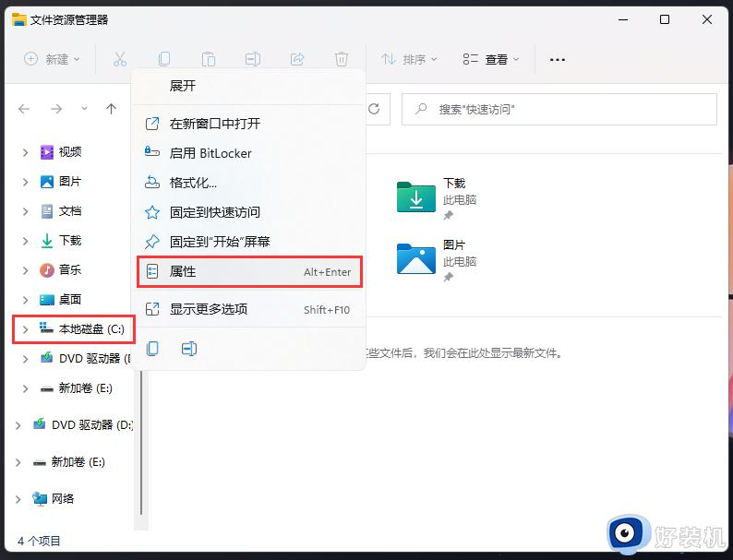Click the Up arrow navigation icon
The height and width of the screenshot is (560, 733).
112,109
